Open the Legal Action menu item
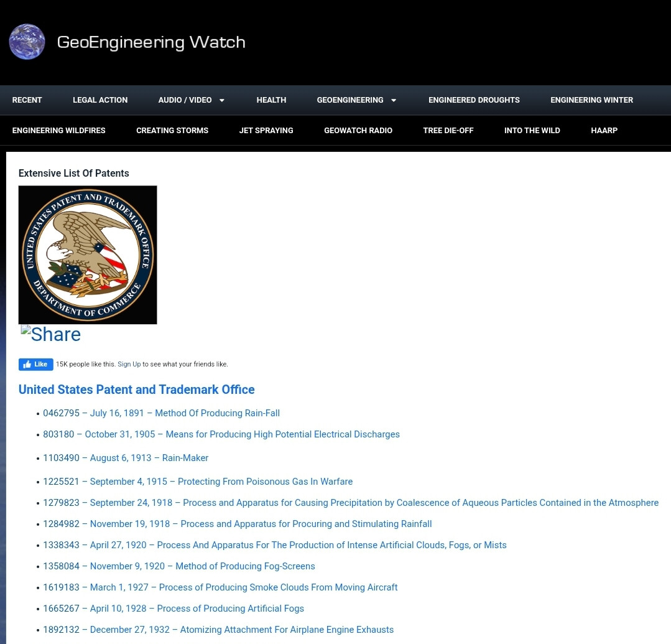The height and width of the screenshot is (644, 671). [x=100, y=100]
